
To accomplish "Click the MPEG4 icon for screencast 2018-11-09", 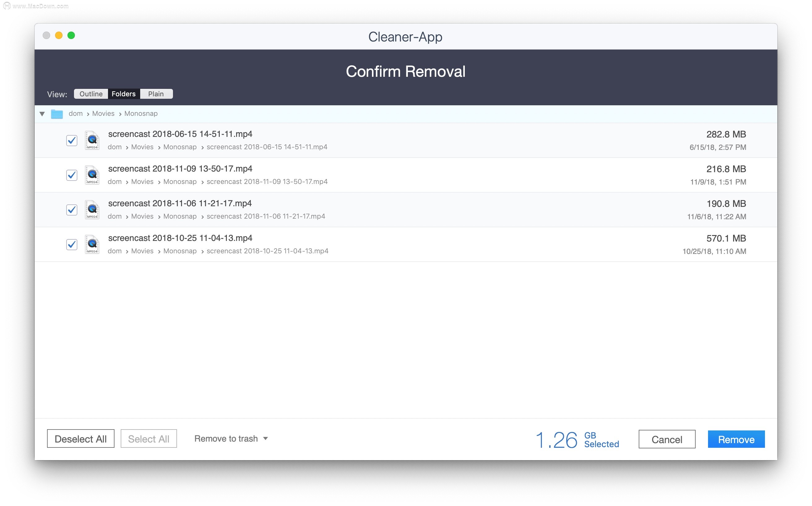I will 92,175.
